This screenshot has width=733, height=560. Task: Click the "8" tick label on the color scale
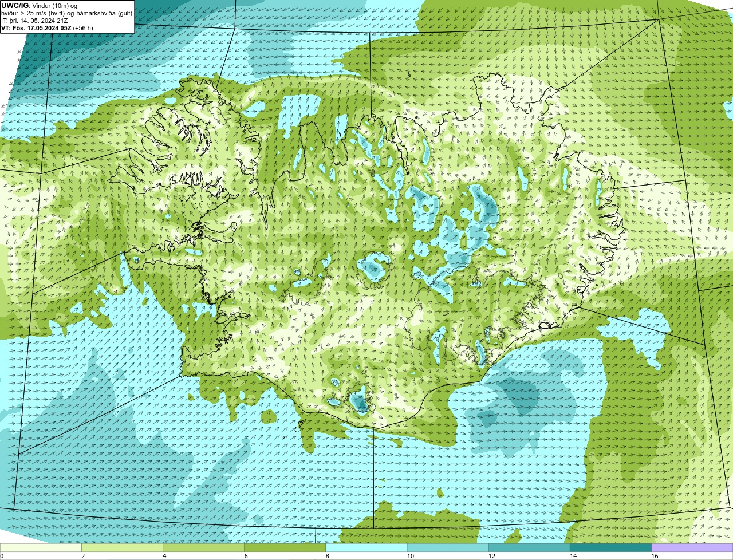[x=327, y=556]
